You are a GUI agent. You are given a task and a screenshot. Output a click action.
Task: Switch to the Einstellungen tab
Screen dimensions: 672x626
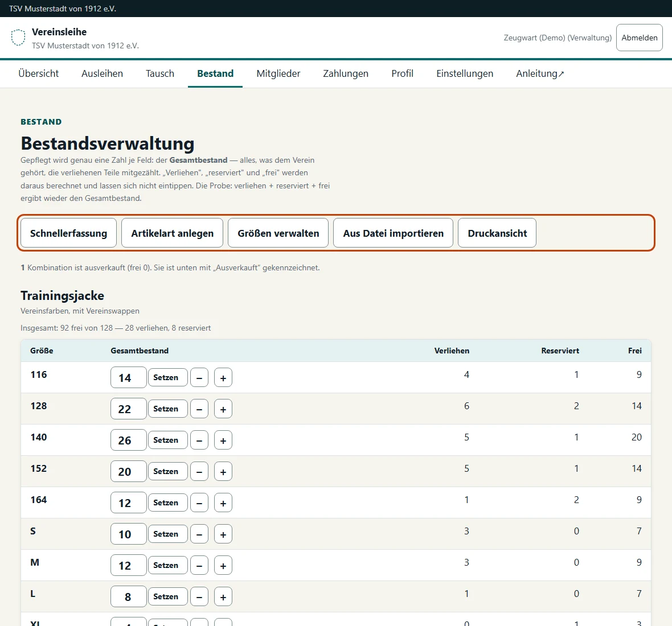[x=465, y=73]
